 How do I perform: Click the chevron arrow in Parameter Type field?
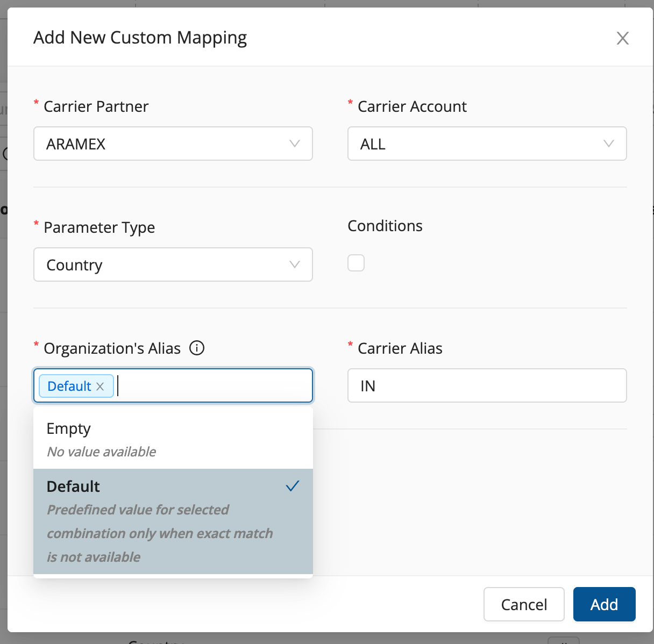coord(294,264)
